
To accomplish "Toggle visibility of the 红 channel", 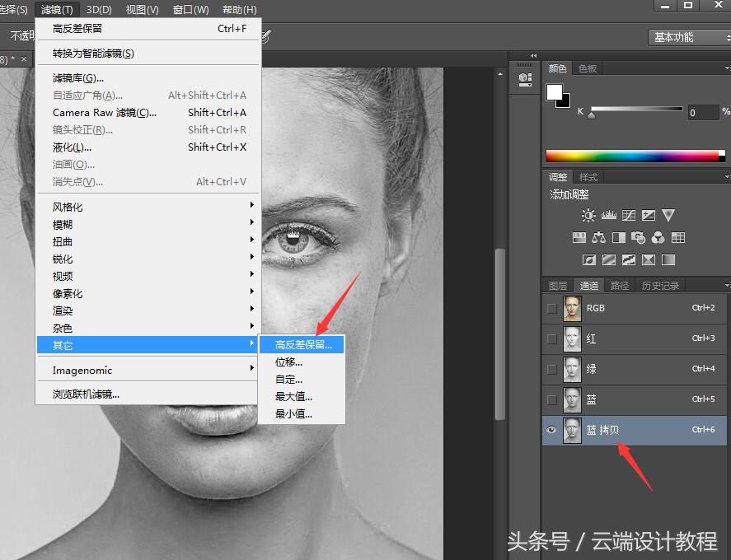I will pos(551,338).
